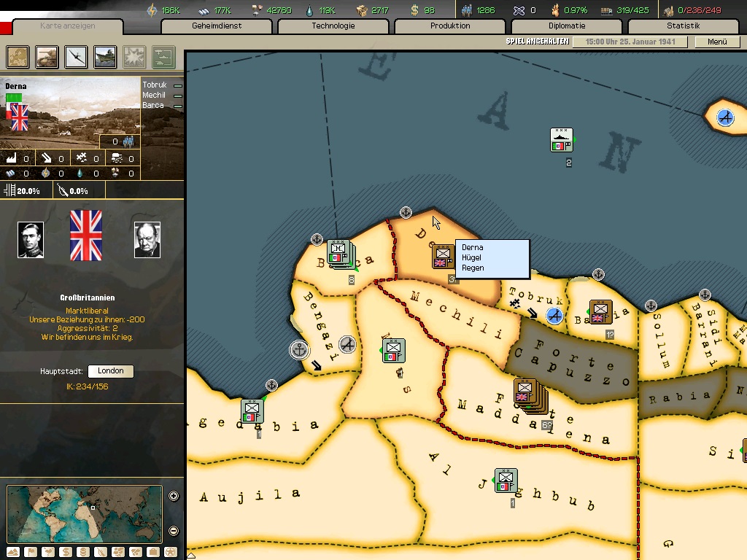Viewport: 747px width, 560px height.
Task: Click Winston Churchill's portrait
Action: click(147, 240)
